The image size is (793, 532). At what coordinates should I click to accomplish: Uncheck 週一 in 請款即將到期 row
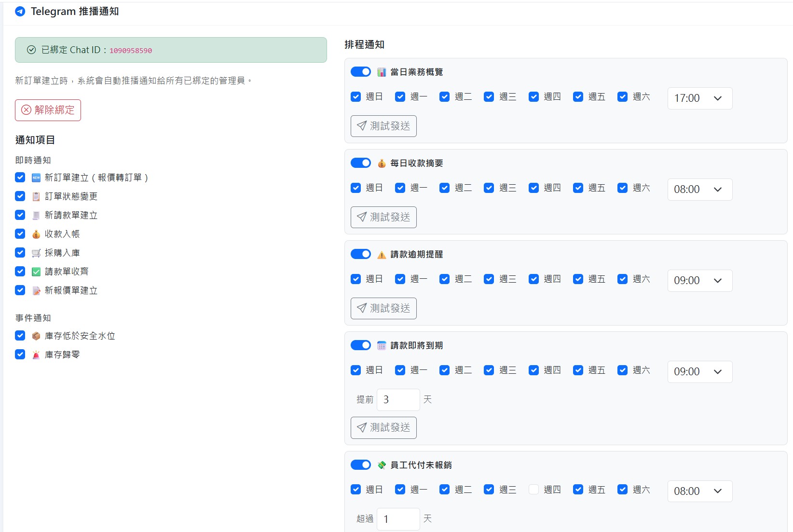click(x=400, y=370)
